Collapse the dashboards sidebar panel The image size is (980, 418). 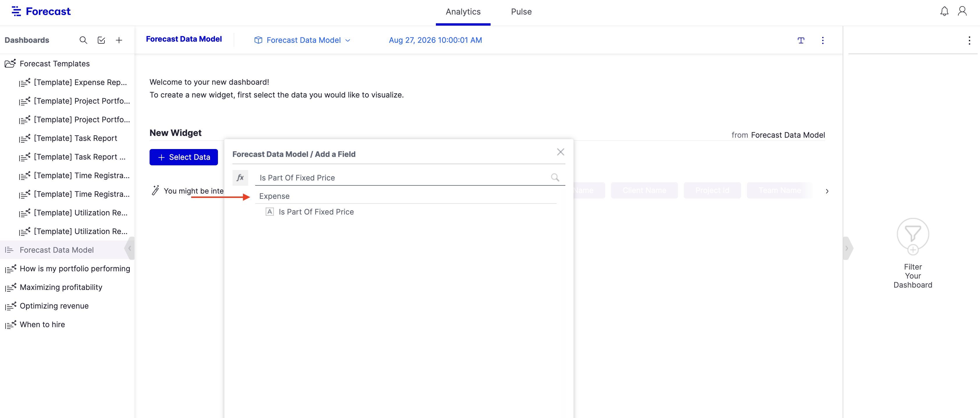(x=130, y=248)
